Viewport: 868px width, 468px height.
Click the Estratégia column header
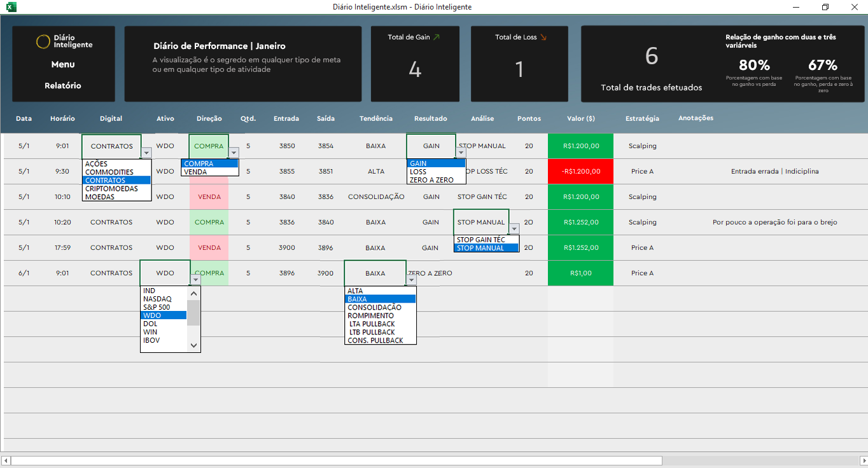click(x=642, y=118)
